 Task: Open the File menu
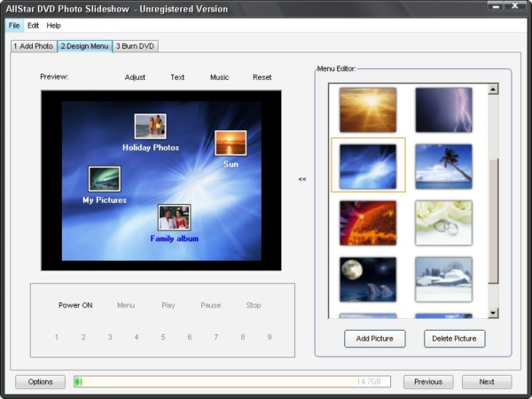[x=14, y=26]
